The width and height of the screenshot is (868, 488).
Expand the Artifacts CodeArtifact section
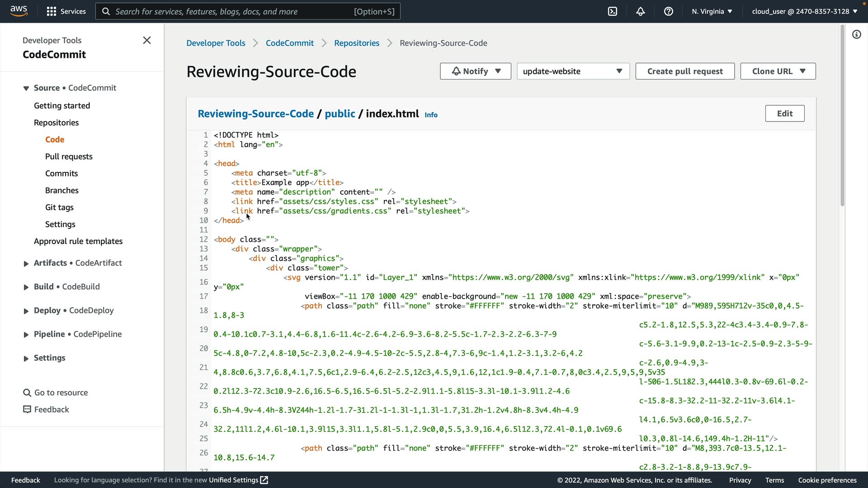click(x=26, y=263)
